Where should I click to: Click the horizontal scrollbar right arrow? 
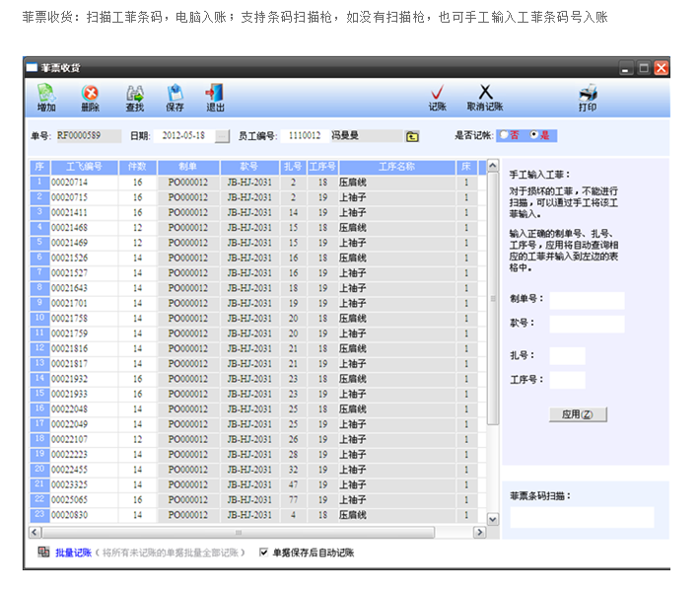(480, 532)
